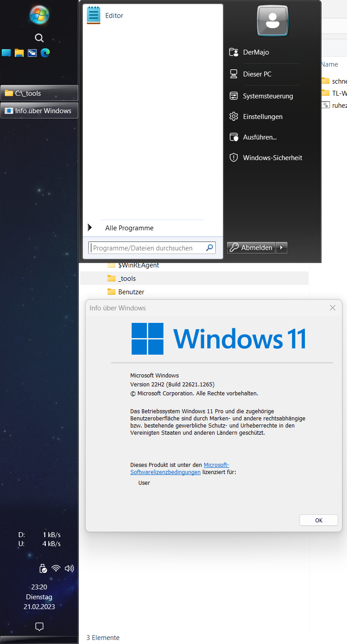Click OK in the Info über Windows dialog
The image size is (347, 644).
tap(318, 520)
